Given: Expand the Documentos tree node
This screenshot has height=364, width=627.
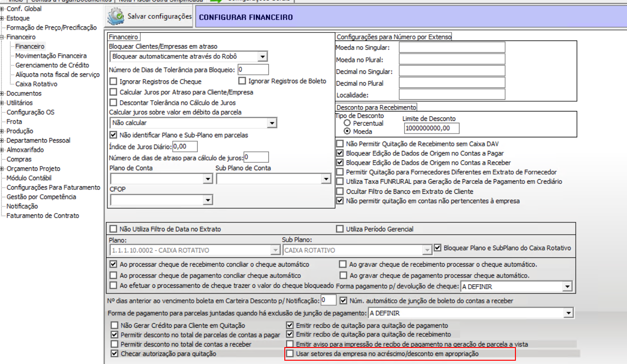Looking at the screenshot, I should coord(2,94).
